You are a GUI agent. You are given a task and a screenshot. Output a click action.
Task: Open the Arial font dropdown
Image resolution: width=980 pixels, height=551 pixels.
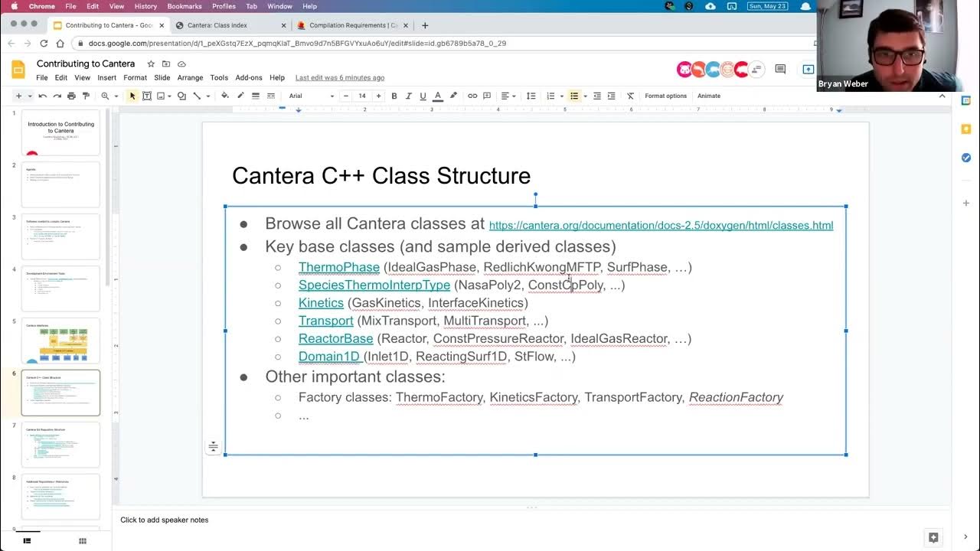pyautogui.click(x=310, y=96)
